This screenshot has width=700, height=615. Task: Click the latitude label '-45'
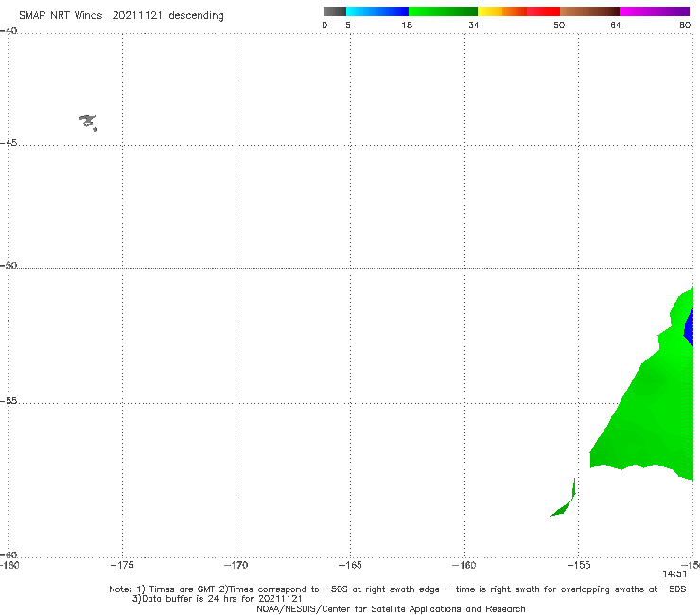pyautogui.click(x=9, y=143)
